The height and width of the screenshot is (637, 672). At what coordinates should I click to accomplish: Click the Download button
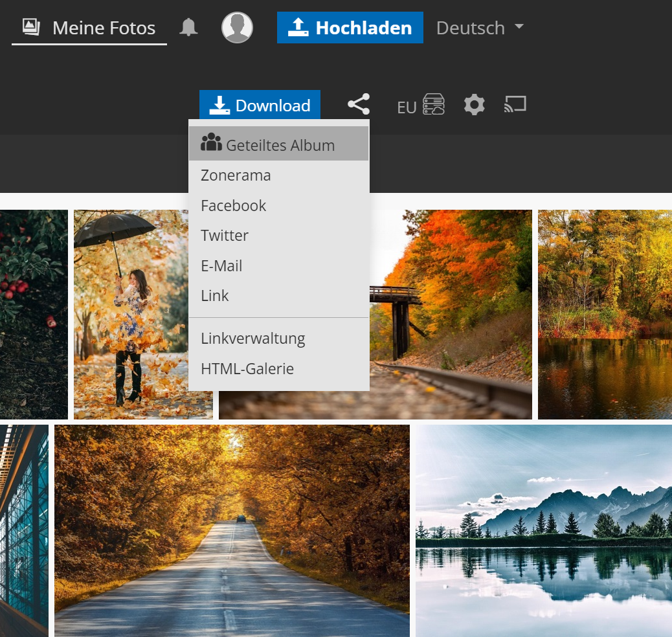click(x=260, y=105)
